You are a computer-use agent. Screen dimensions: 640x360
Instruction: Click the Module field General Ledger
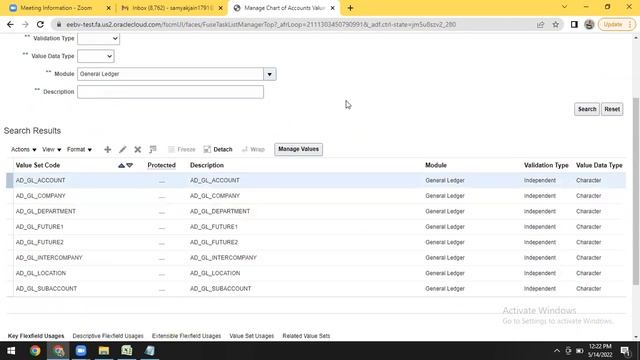pos(170,74)
